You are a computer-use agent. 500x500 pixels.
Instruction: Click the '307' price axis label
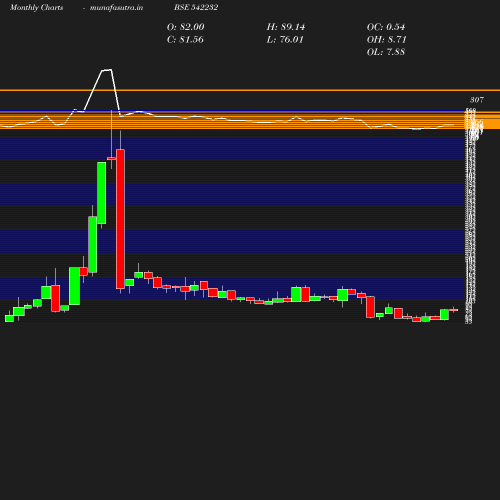point(477,100)
